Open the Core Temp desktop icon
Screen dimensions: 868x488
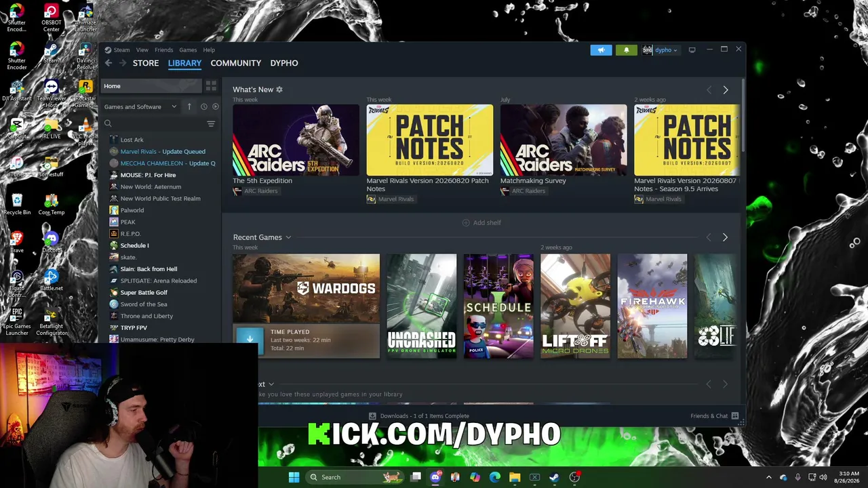pos(51,205)
